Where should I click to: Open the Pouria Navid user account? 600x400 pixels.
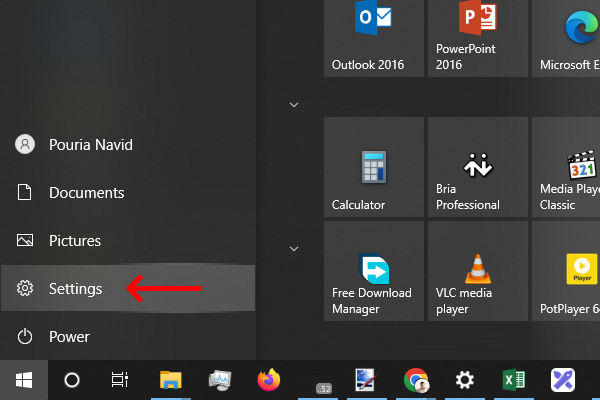pyautogui.click(x=90, y=145)
